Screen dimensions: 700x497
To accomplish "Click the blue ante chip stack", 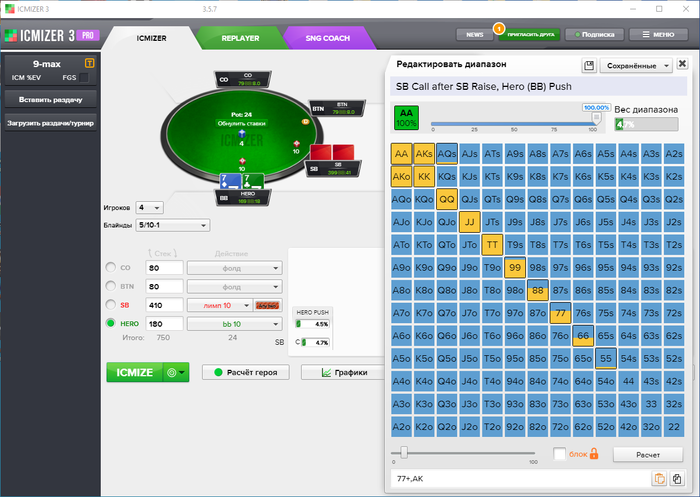I will pos(242,134).
